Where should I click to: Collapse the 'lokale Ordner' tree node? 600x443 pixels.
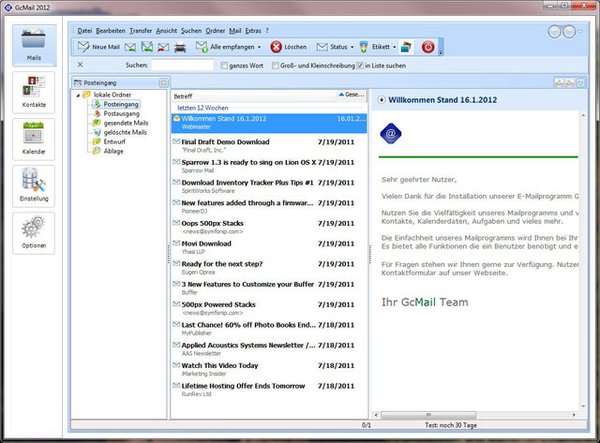tap(78, 94)
